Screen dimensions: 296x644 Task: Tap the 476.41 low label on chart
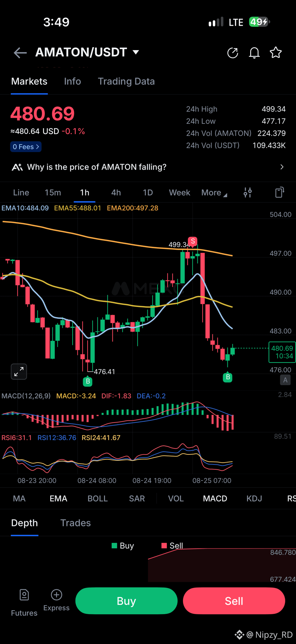104,372
